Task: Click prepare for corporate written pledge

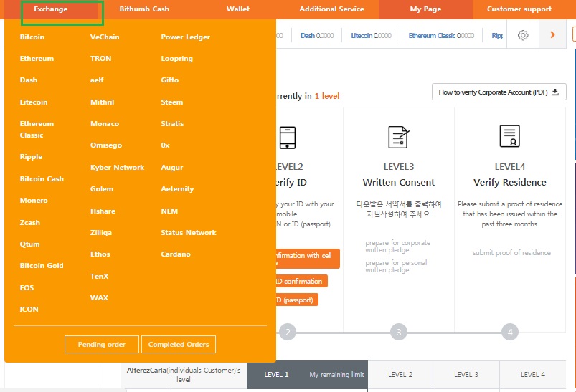Action: coord(398,247)
